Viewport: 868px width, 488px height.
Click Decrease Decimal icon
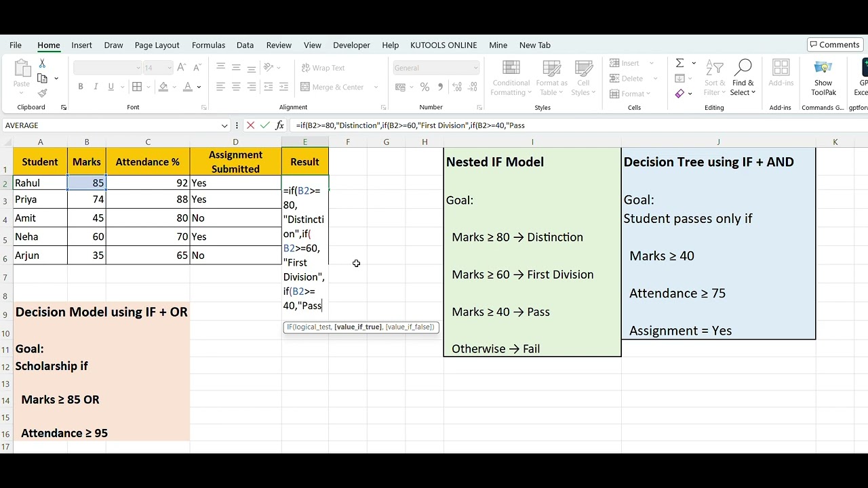pos(472,87)
